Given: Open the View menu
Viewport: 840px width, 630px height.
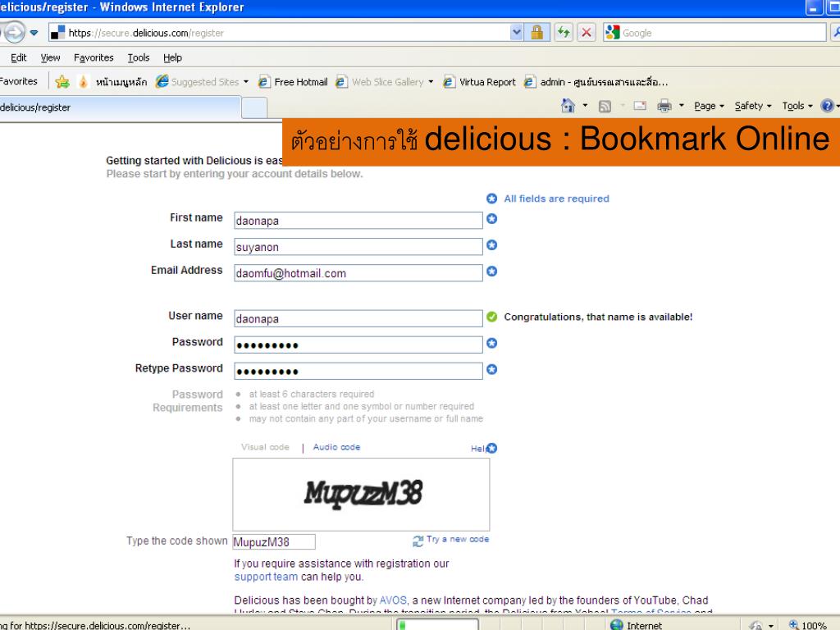Looking at the screenshot, I should pyautogui.click(x=50, y=57).
